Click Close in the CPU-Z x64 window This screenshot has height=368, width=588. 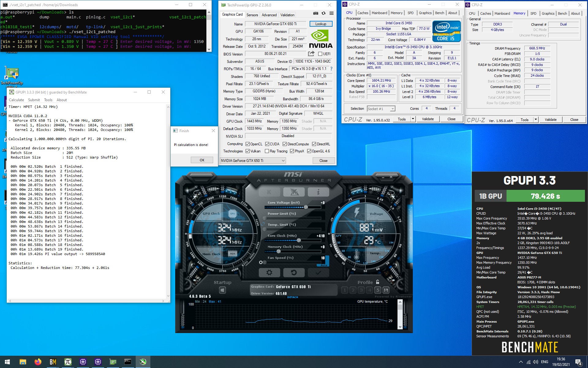574,120
